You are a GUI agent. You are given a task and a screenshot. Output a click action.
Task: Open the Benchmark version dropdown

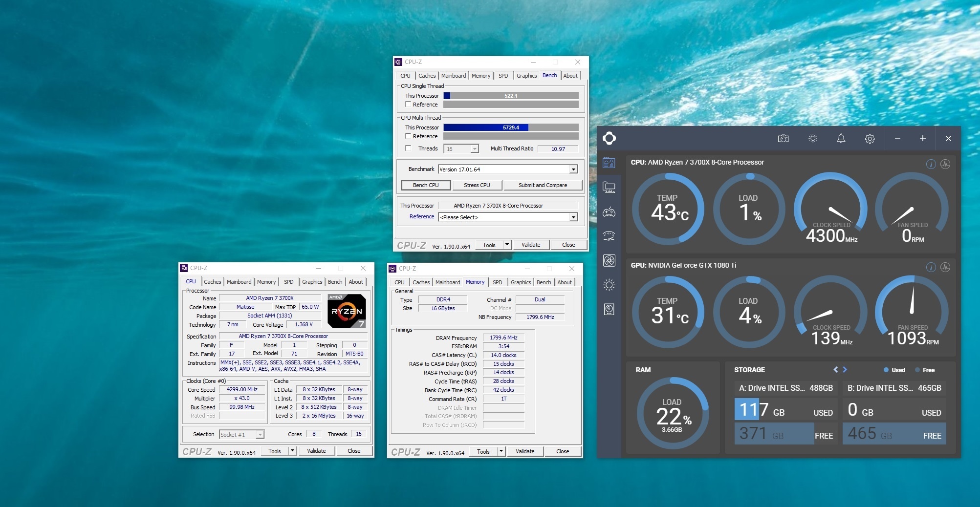coord(508,169)
